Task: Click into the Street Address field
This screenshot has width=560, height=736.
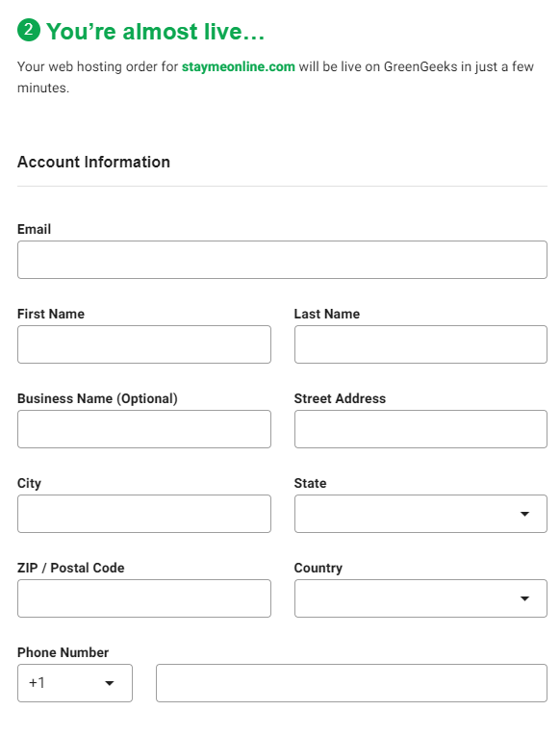Action: point(420,429)
